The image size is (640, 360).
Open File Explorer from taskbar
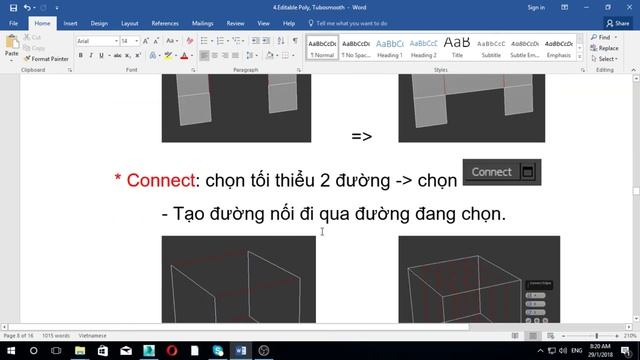click(x=80, y=351)
